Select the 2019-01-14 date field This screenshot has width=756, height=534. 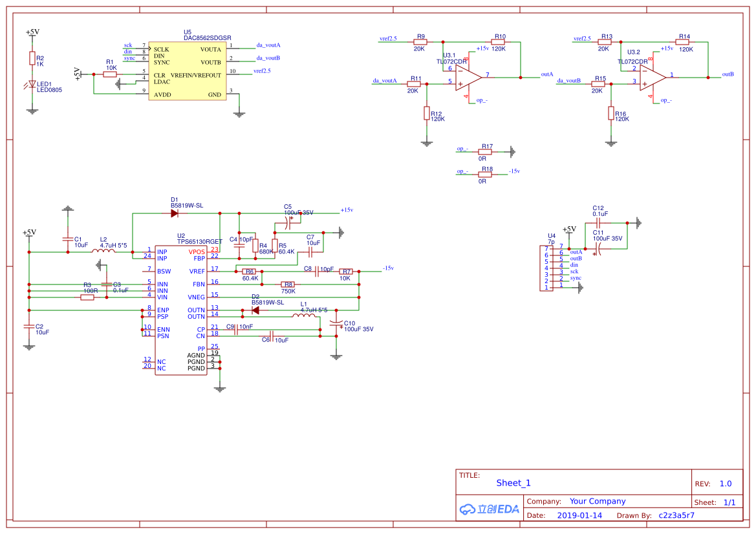pyautogui.click(x=579, y=515)
